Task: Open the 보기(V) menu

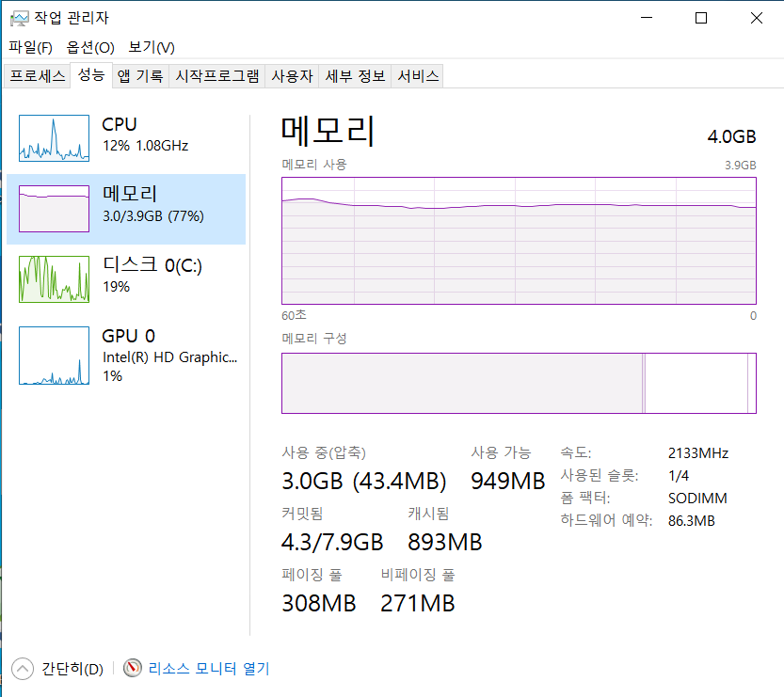Action: (151, 47)
